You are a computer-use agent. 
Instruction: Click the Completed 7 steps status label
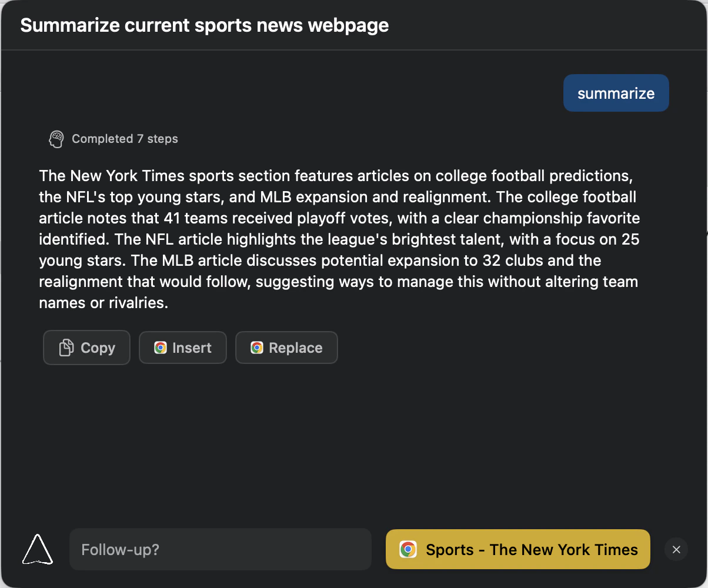coord(125,139)
